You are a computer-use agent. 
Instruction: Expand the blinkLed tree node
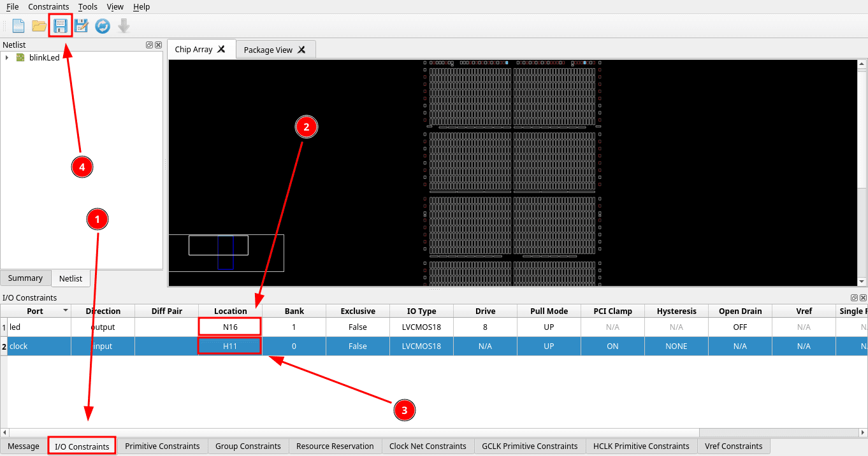click(x=7, y=57)
